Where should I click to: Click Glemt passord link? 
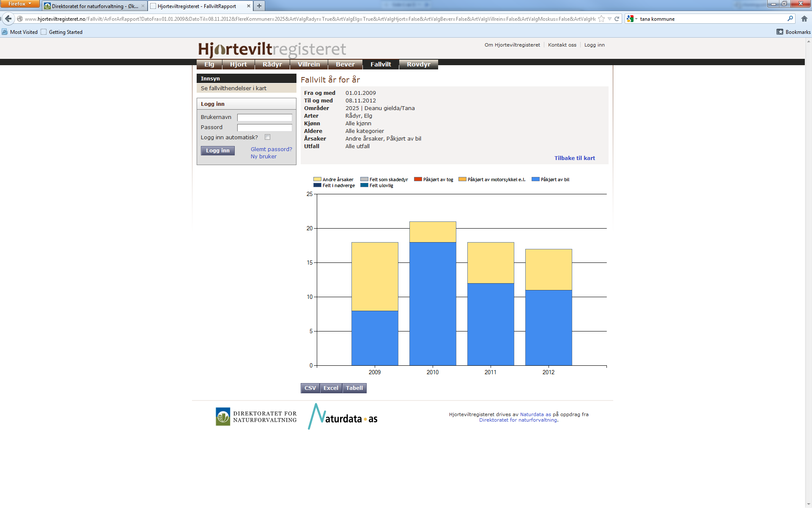[x=270, y=149]
